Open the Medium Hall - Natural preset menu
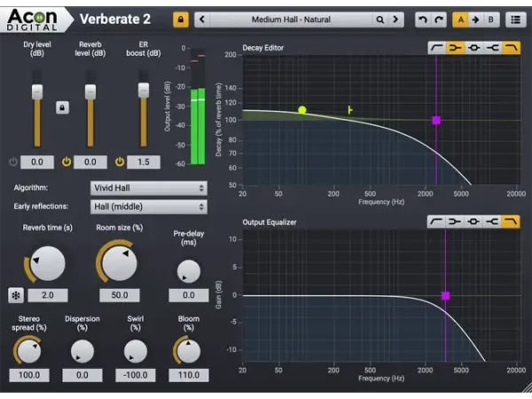This screenshot has width=532, height=399. [x=291, y=20]
